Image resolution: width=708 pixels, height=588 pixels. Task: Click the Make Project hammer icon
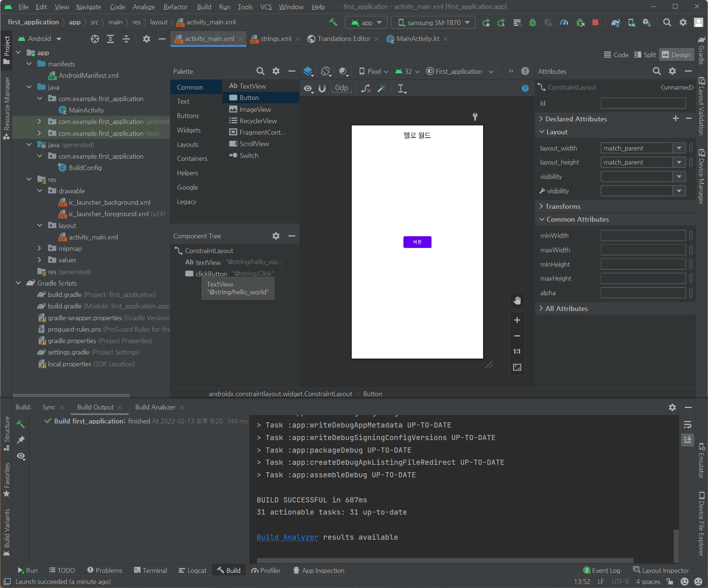333,23
